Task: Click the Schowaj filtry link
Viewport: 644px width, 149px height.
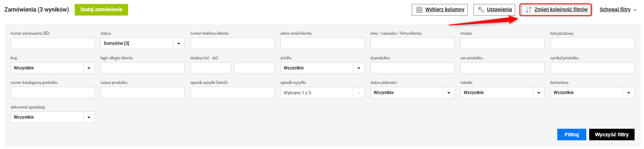Action: (615, 10)
